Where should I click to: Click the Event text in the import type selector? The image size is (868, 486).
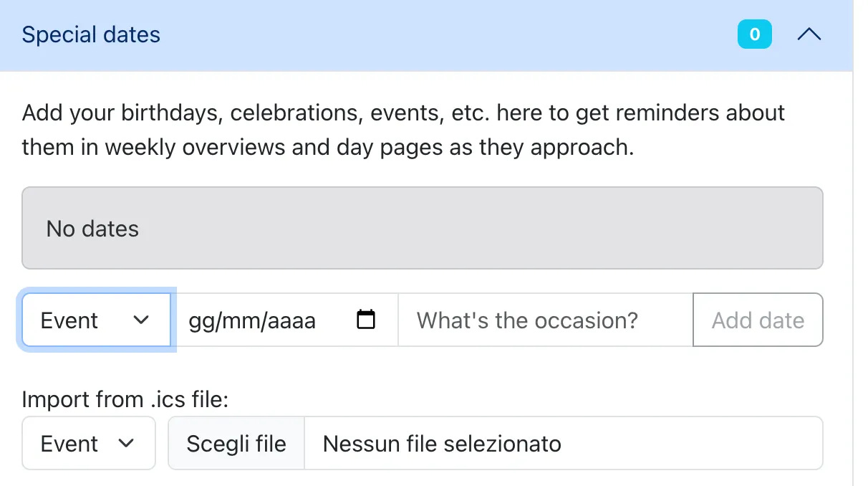click(69, 444)
